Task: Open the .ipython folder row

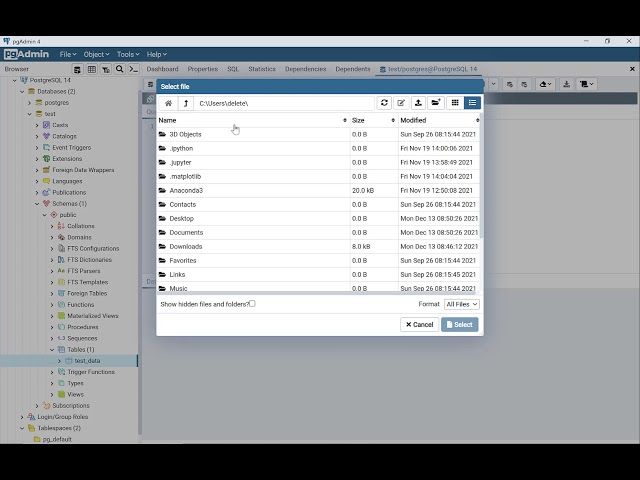Action: [318, 149]
